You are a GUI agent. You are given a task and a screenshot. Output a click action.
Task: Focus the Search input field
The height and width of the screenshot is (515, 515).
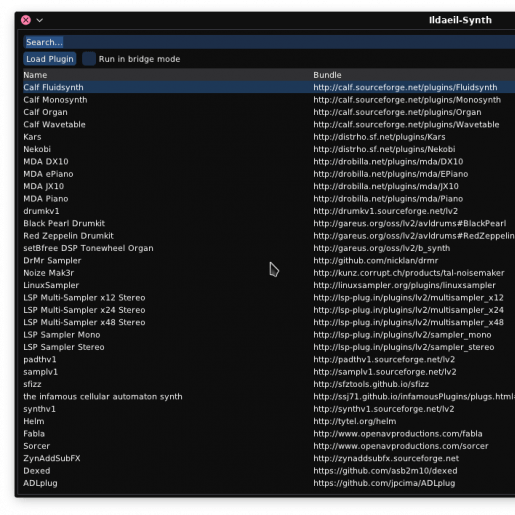pos(269,42)
